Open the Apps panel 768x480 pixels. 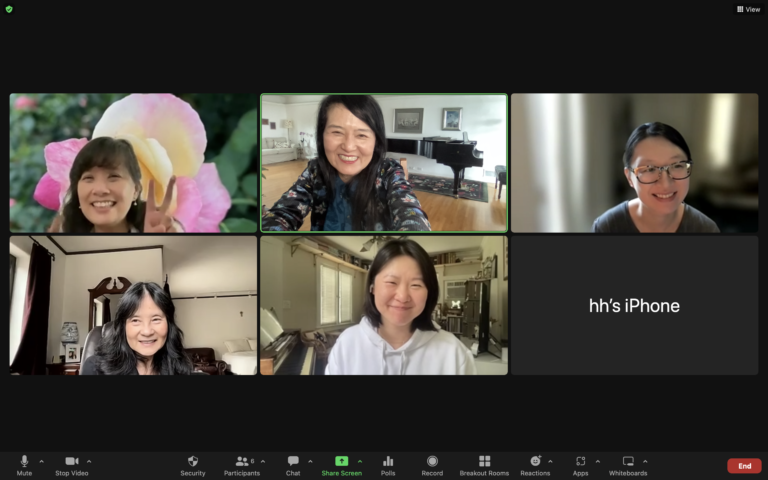tap(580, 465)
